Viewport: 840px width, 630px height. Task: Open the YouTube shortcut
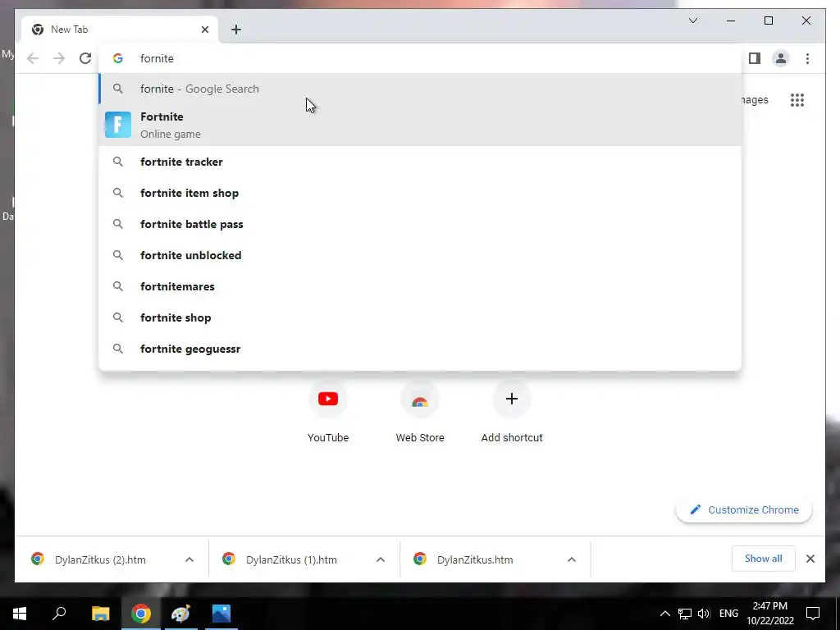(x=328, y=413)
